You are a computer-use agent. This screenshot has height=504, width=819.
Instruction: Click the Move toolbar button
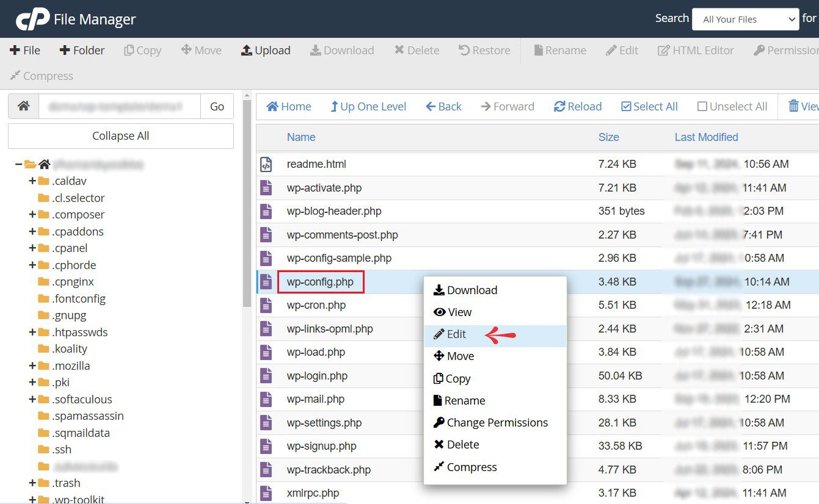(201, 51)
